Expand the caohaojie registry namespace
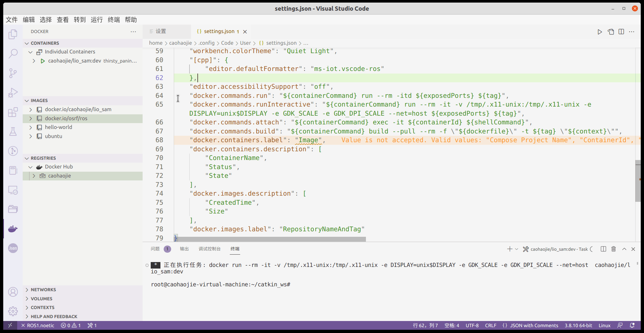The width and height of the screenshot is (644, 333). [34, 176]
